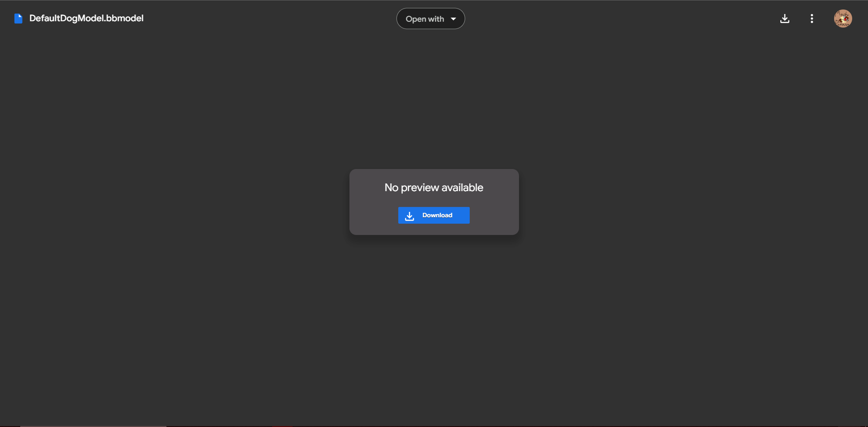Image resolution: width=868 pixels, height=427 pixels.
Task: Save the file with the centered Download button
Action: (434, 216)
